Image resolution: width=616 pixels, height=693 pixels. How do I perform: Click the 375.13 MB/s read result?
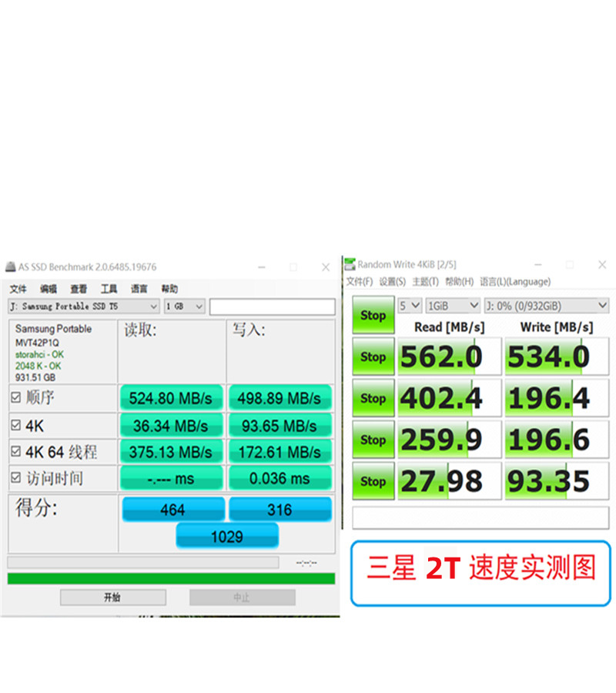pos(171,452)
